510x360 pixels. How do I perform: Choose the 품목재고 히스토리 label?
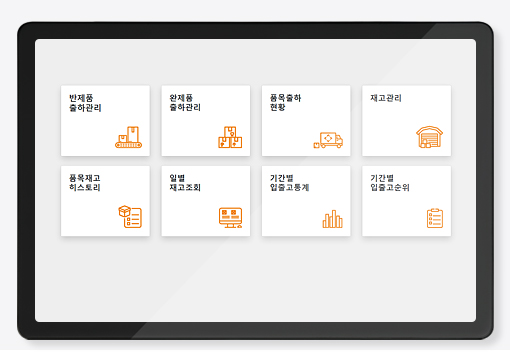[x=85, y=183]
